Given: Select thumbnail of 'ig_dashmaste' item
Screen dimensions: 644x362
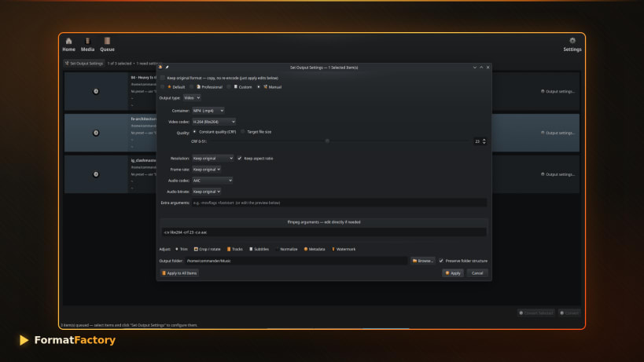Looking at the screenshot, I should click(x=96, y=174).
